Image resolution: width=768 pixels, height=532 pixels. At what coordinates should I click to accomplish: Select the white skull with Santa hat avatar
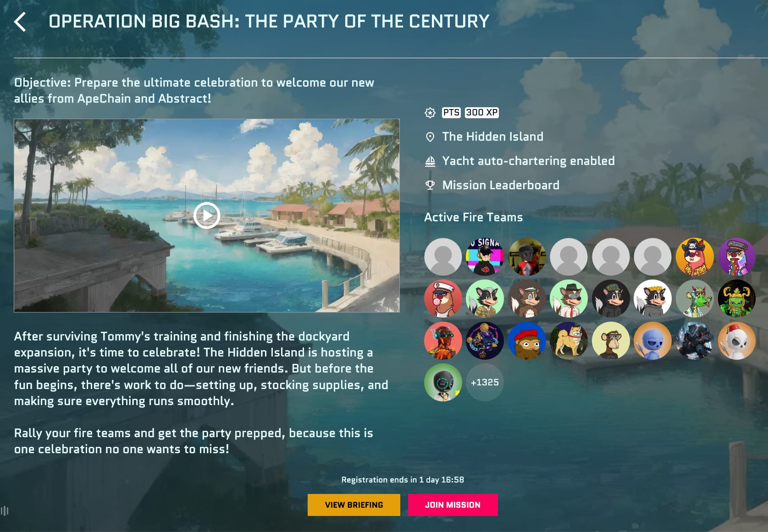pyautogui.click(x=736, y=340)
